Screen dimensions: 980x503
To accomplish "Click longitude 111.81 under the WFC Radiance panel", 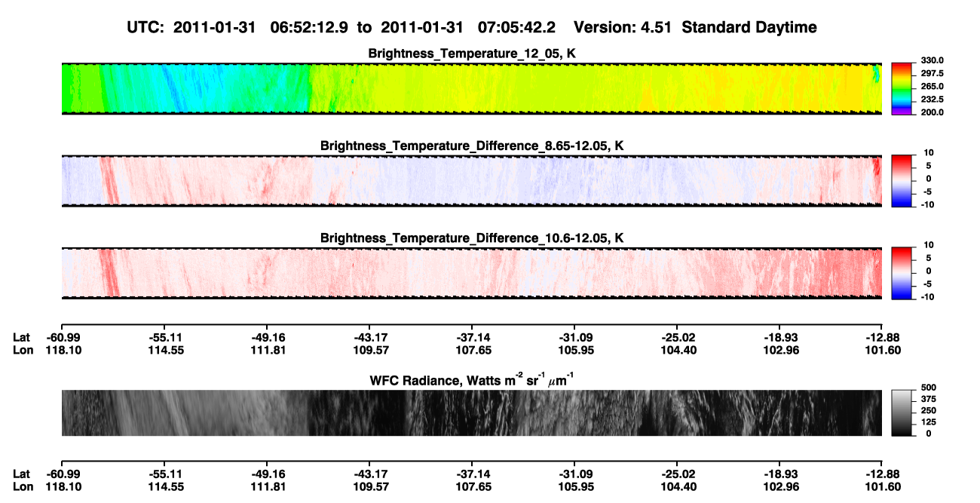I will [268, 487].
